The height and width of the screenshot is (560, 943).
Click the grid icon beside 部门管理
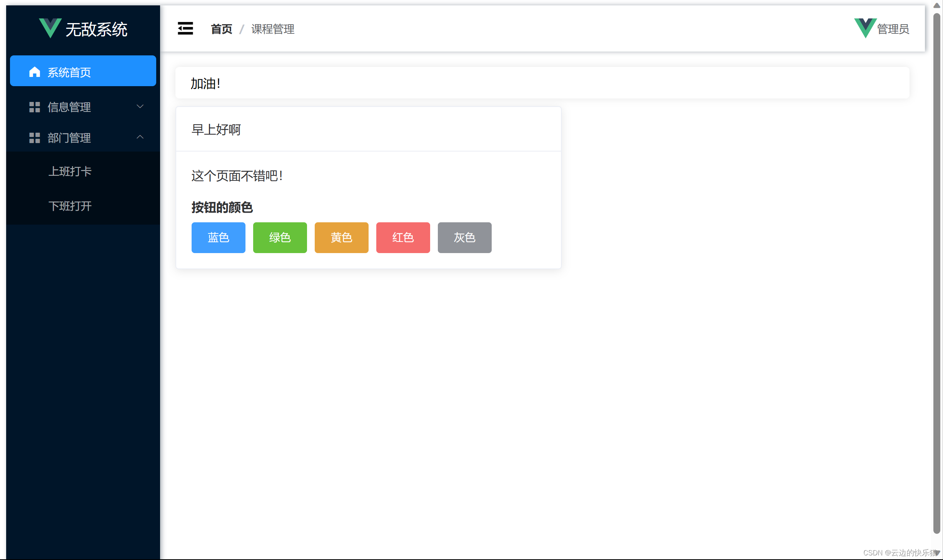tap(35, 138)
